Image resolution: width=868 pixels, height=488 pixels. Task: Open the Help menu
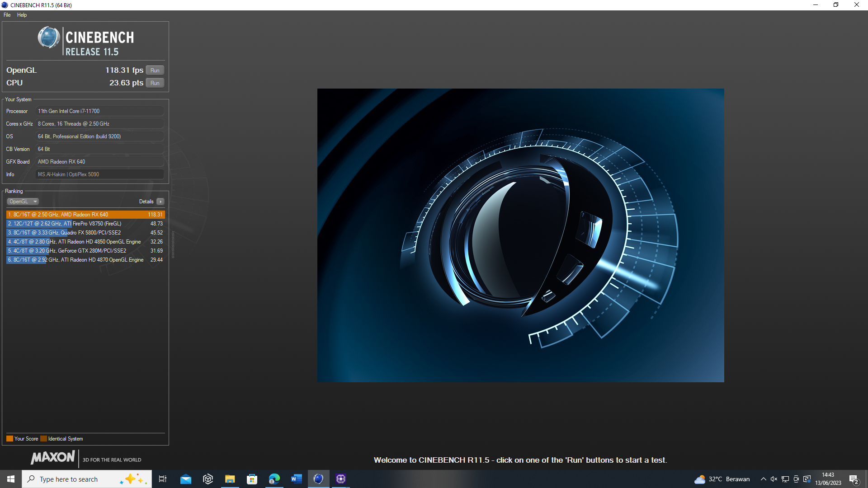pyautogui.click(x=22, y=15)
